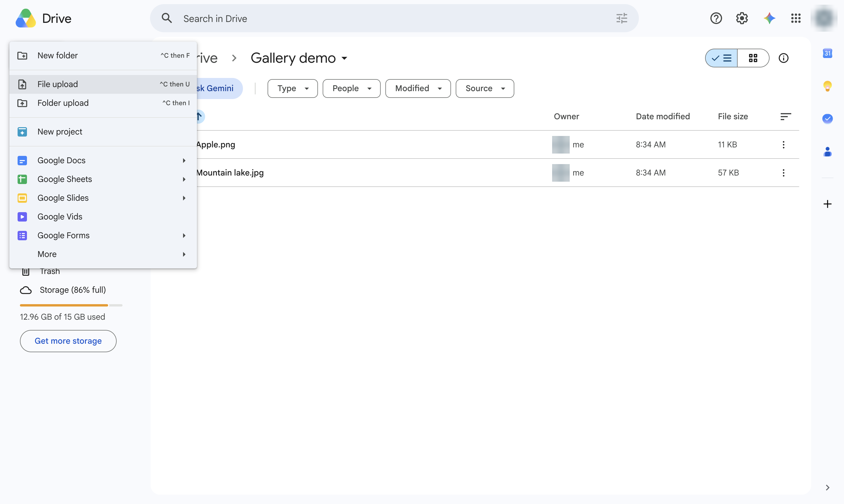Screen dimensions: 844x504
Task: Expand the Modified filter dropdown
Action: [418, 89]
